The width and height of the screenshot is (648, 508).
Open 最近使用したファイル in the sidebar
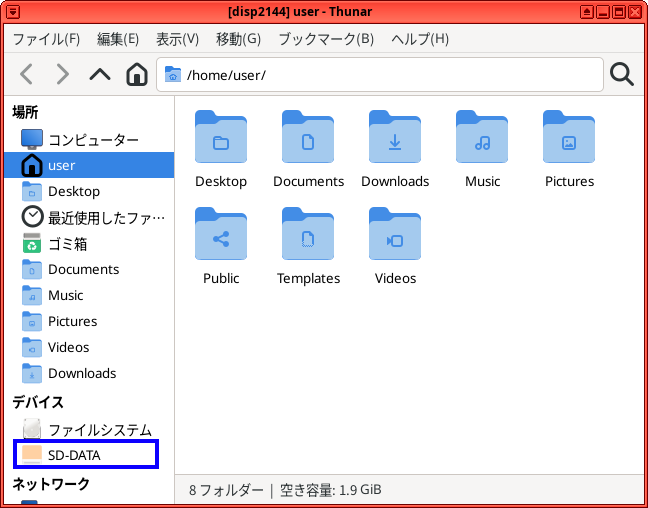pos(89,217)
